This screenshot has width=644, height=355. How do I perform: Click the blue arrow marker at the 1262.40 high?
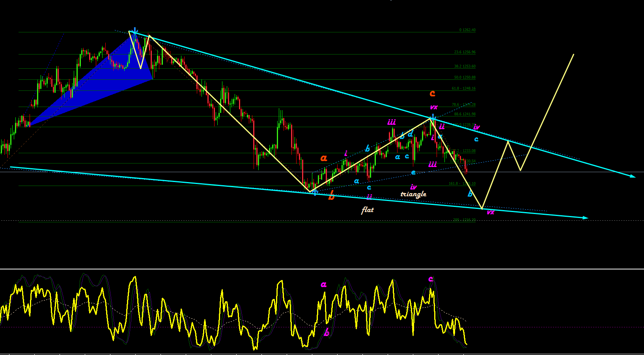pos(135,31)
